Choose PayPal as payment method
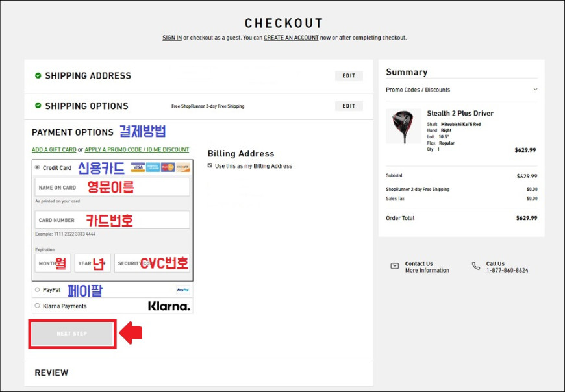The height and width of the screenshot is (392, 565). [37, 289]
